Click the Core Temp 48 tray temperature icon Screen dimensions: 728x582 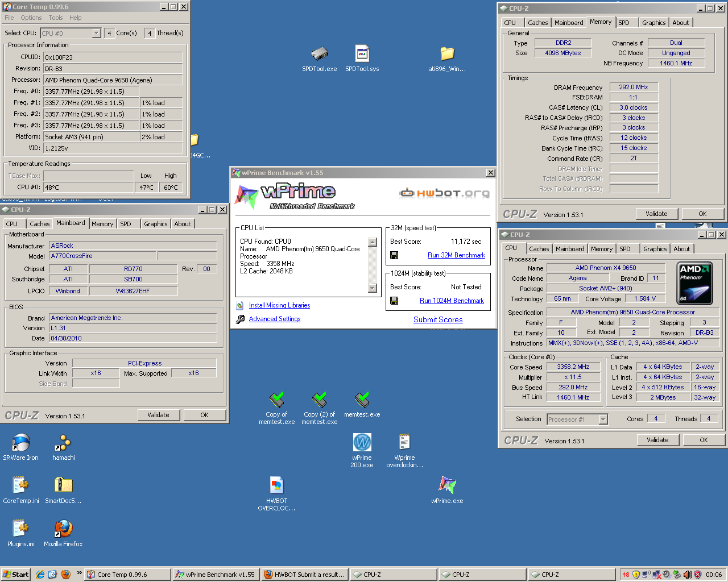(626, 575)
